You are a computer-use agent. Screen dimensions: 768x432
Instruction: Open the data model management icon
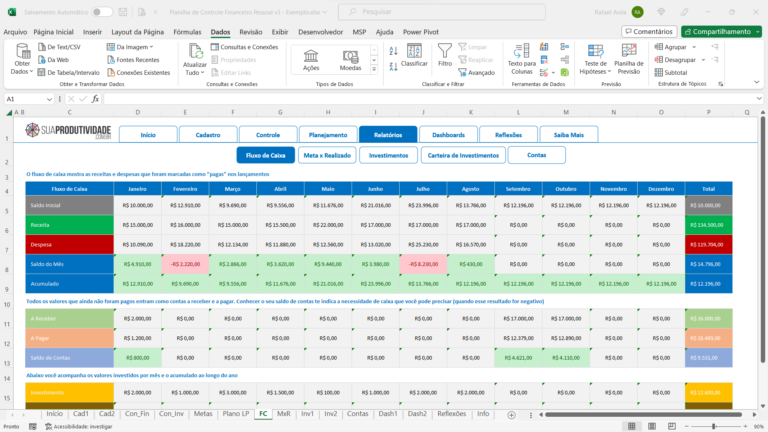click(565, 72)
